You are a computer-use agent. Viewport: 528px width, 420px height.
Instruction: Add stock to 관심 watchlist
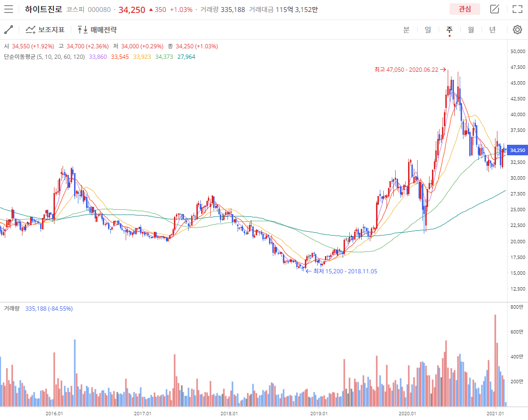pyautogui.click(x=465, y=9)
